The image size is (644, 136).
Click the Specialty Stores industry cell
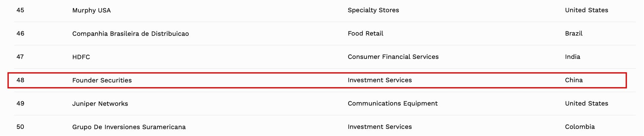[373, 10]
